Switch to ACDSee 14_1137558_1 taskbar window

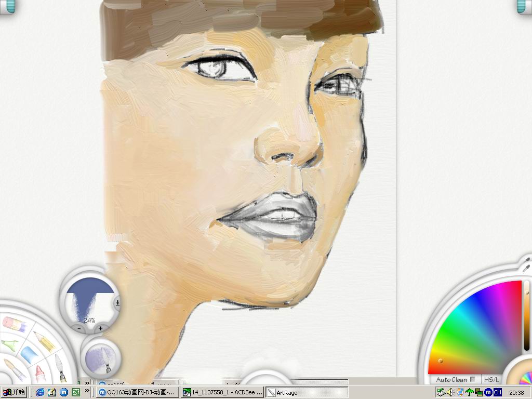(222, 392)
